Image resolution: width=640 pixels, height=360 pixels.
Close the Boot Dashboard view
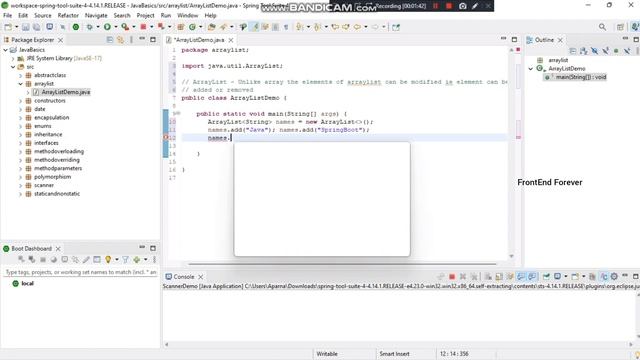tap(58, 249)
